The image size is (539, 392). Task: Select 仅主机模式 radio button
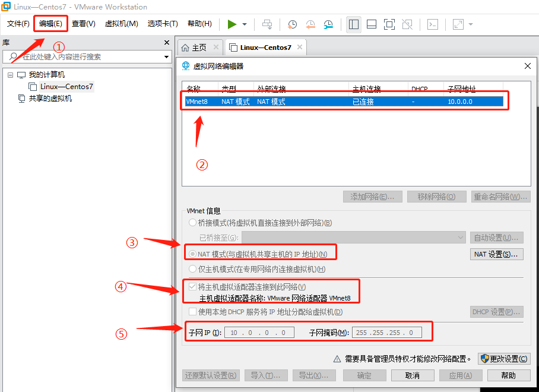192,269
